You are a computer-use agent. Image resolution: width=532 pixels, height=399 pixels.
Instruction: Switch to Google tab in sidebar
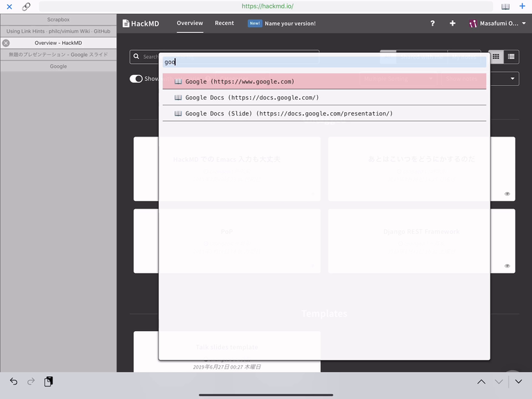tap(58, 66)
